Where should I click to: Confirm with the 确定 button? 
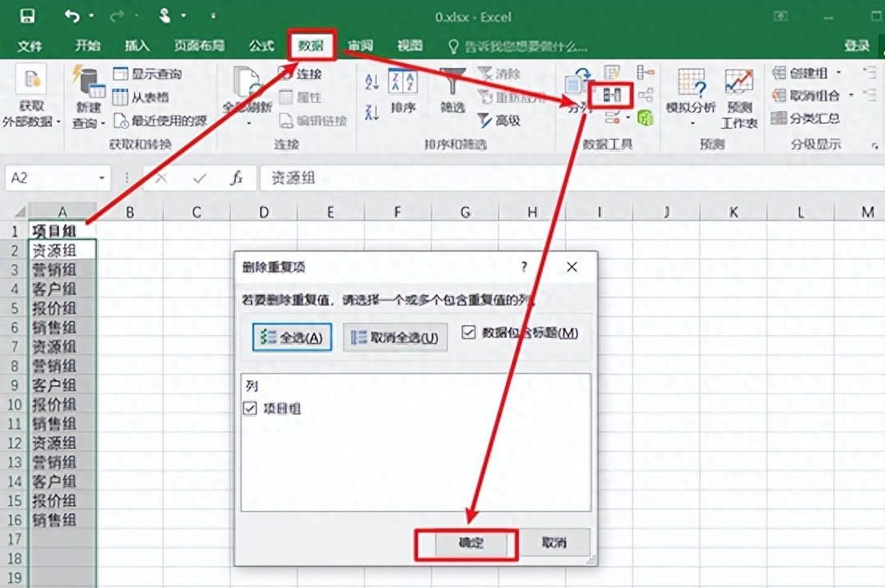pos(471,543)
